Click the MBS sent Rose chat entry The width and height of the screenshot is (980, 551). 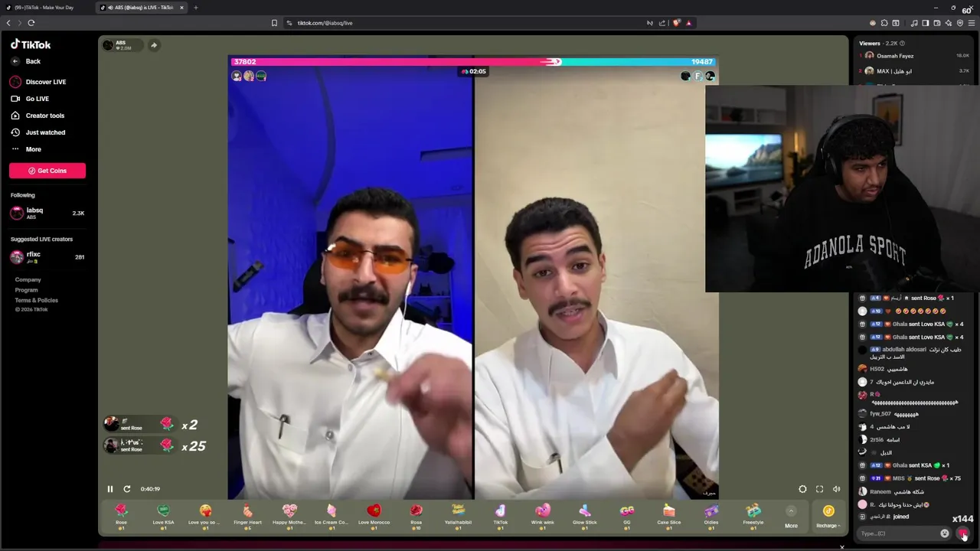[x=911, y=478]
